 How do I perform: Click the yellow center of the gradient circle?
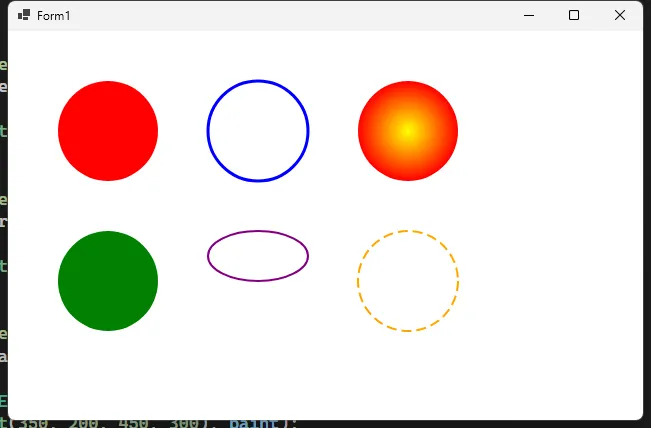pos(407,130)
